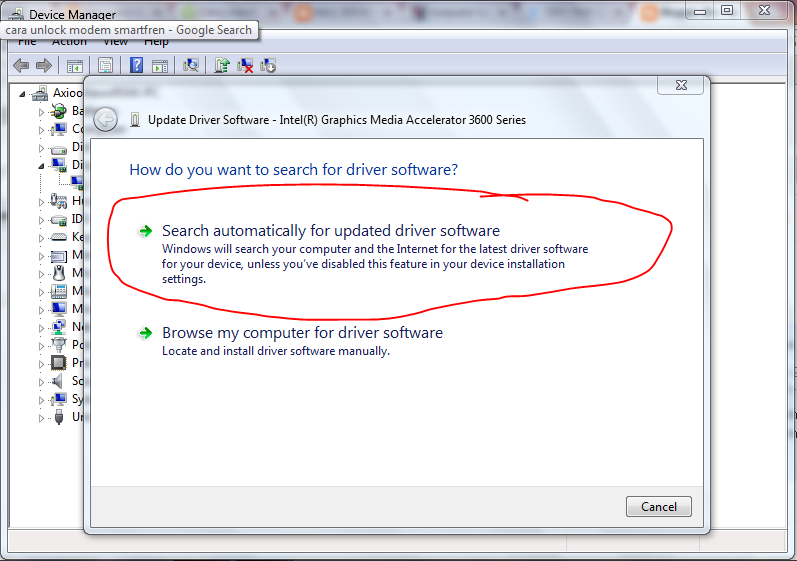The height and width of the screenshot is (561, 797).
Task: Expand the Universal Serial Bus controllers node
Action: (41, 418)
